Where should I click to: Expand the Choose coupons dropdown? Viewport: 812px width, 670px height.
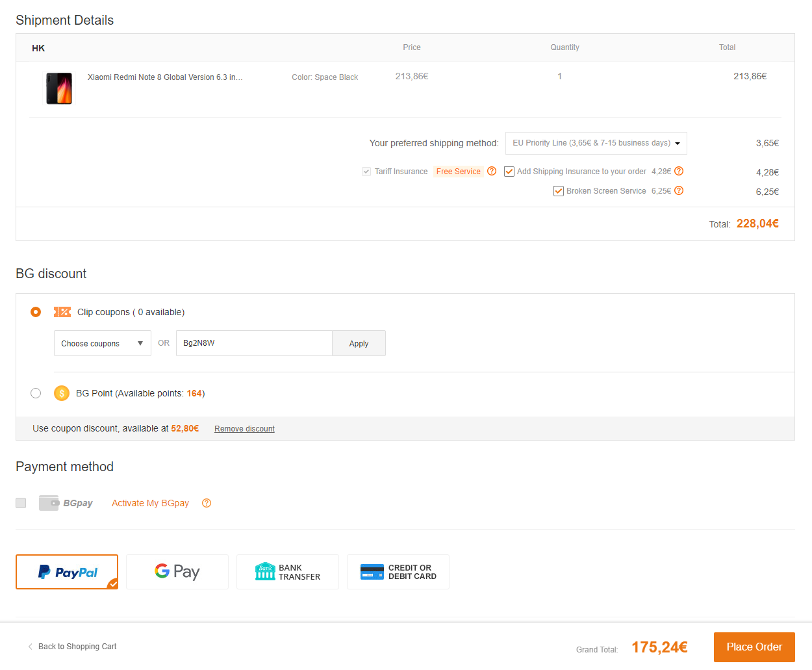[x=102, y=343]
